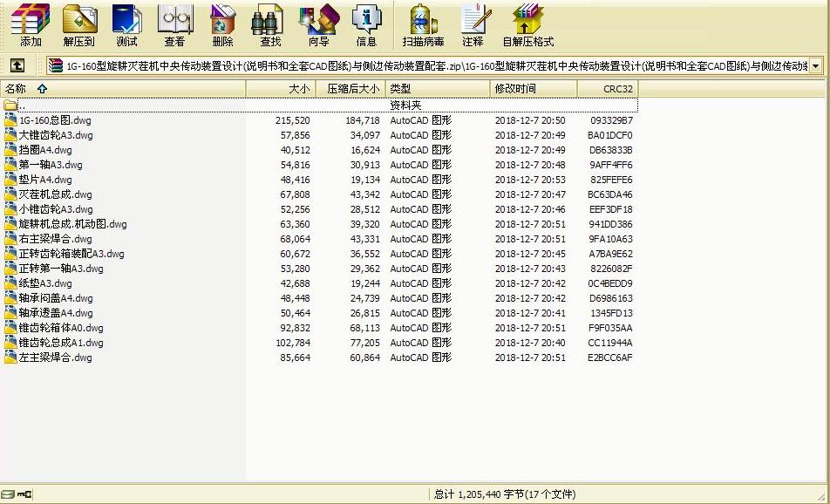Open the 注释 (Comment) tool icon
This screenshot has height=504, width=830.
(474, 24)
